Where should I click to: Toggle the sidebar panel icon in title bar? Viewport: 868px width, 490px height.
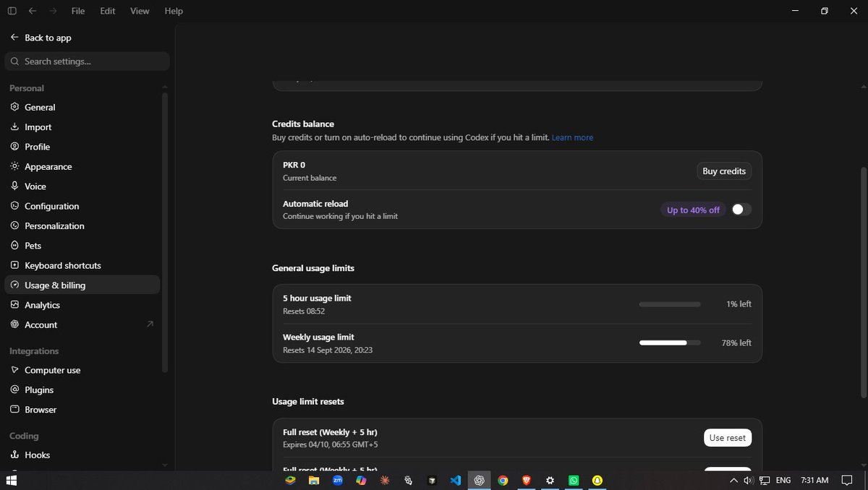(x=12, y=11)
